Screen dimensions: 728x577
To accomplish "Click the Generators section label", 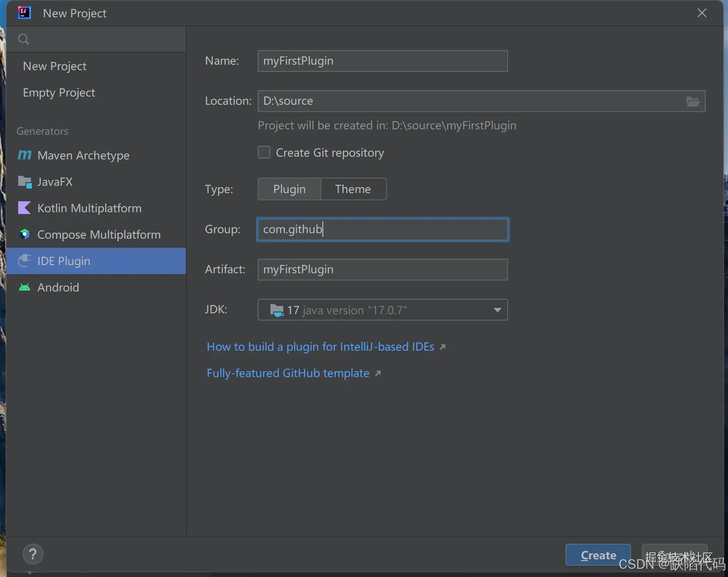I will click(42, 131).
